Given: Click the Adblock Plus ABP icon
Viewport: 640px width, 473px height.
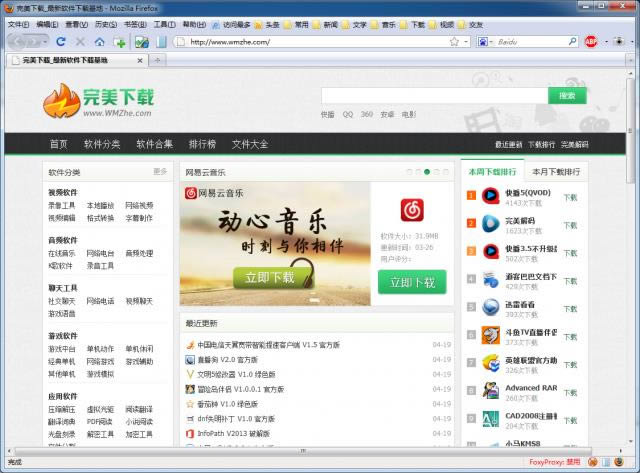Looking at the screenshot, I should click(x=591, y=42).
